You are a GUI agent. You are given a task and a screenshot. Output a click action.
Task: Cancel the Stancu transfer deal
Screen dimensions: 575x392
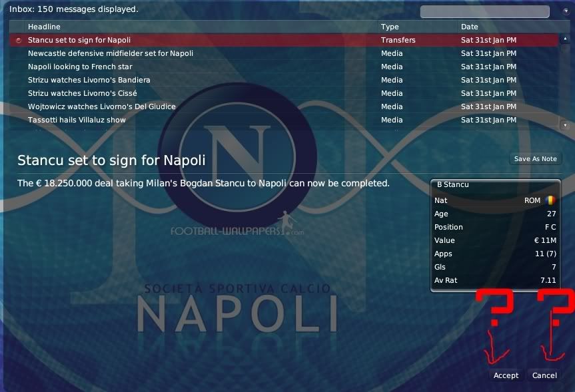[x=544, y=375]
